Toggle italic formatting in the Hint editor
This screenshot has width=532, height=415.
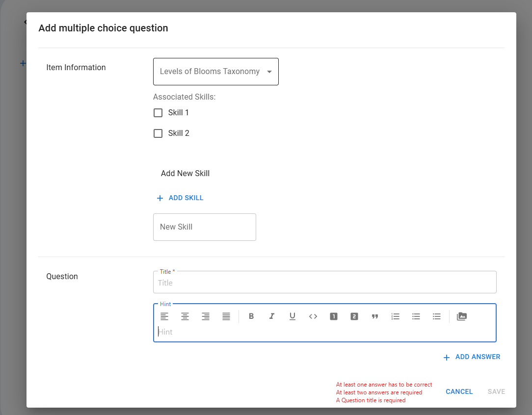(x=272, y=316)
